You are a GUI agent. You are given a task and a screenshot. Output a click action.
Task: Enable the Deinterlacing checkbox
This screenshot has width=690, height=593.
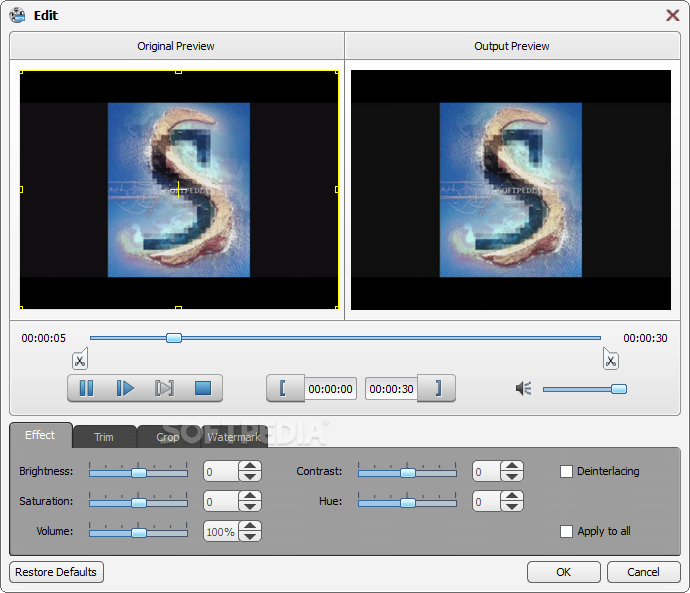click(x=566, y=471)
